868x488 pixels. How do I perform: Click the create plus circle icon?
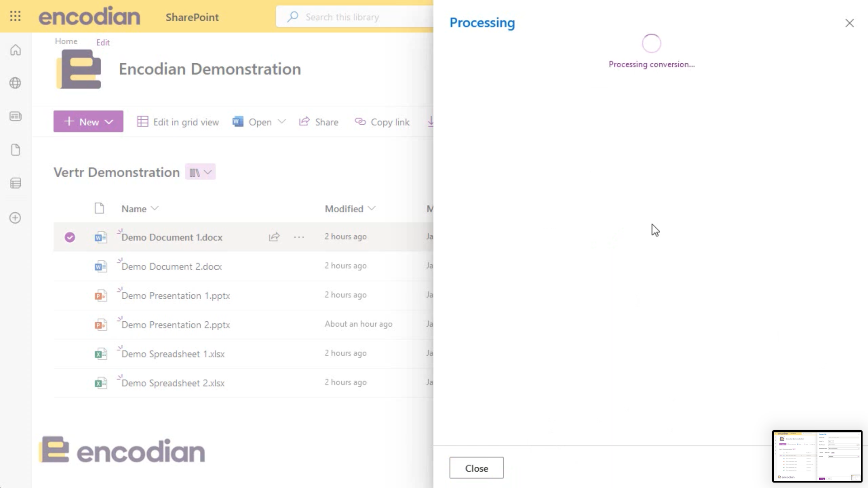coord(15,218)
